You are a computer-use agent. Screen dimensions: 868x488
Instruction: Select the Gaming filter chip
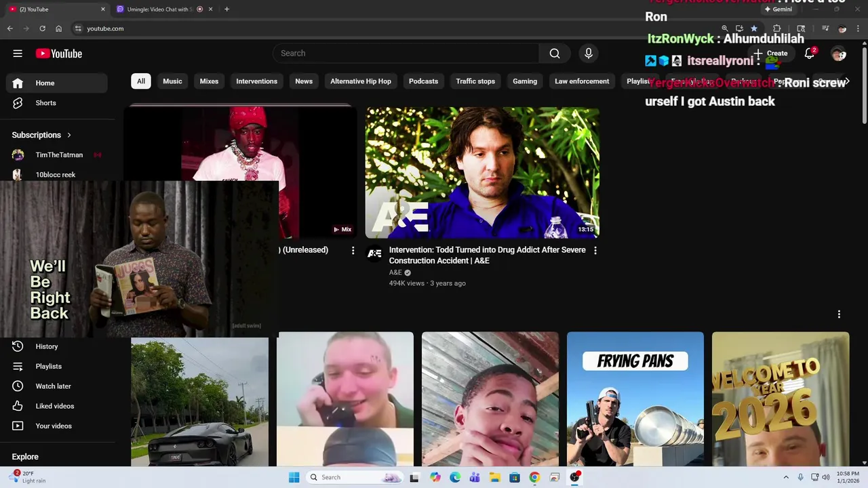pos(525,81)
